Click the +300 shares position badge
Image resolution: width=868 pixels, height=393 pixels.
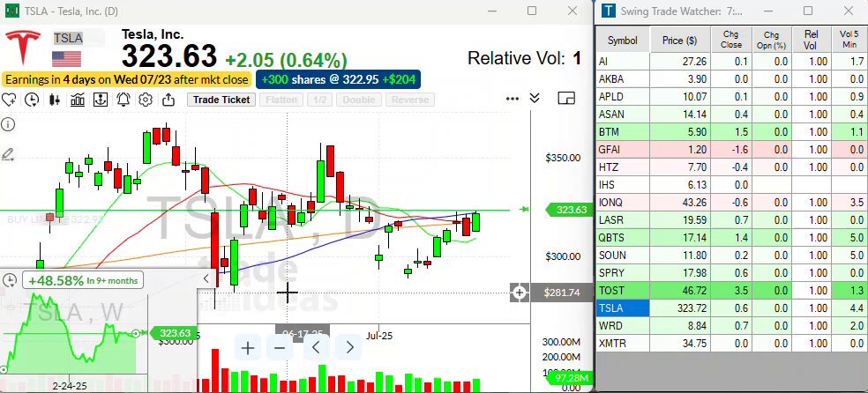pyautogui.click(x=338, y=79)
